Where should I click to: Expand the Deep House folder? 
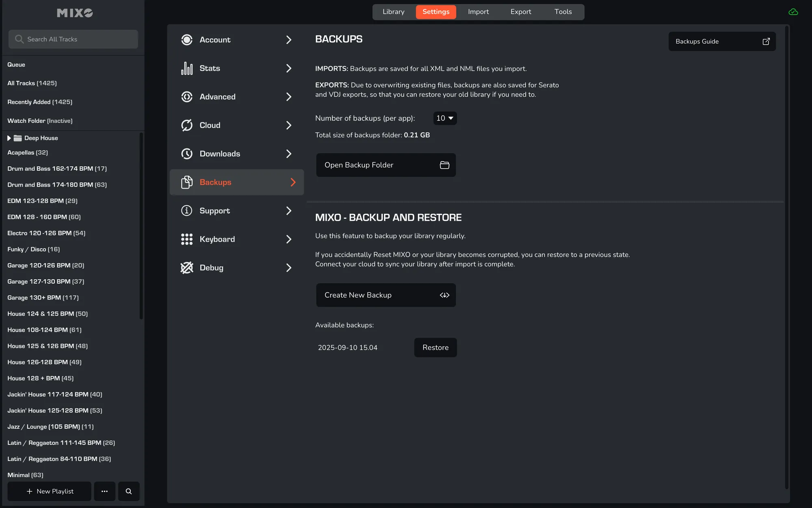pos(9,138)
